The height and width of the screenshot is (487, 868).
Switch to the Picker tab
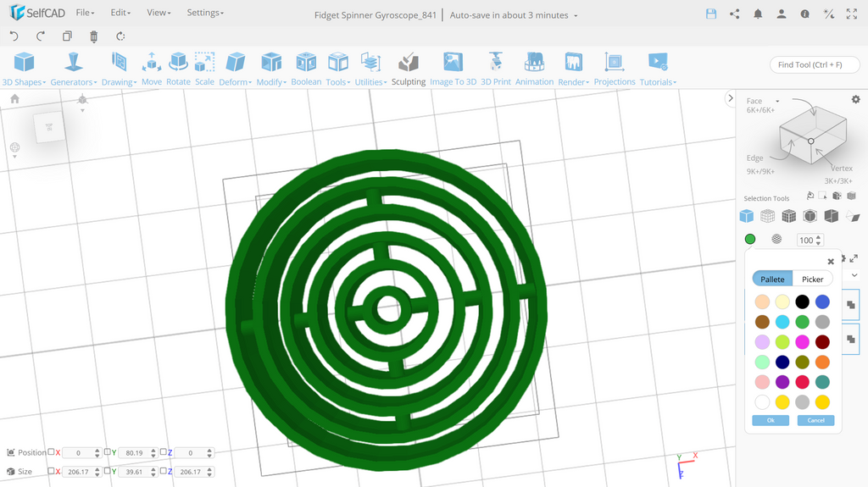pyautogui.click(x=813, y=279)
